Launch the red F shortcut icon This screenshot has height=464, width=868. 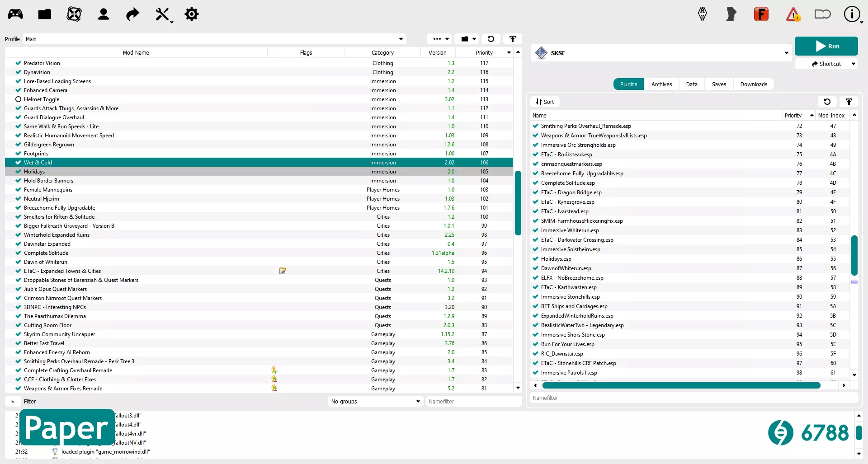(x=761, y=14)
